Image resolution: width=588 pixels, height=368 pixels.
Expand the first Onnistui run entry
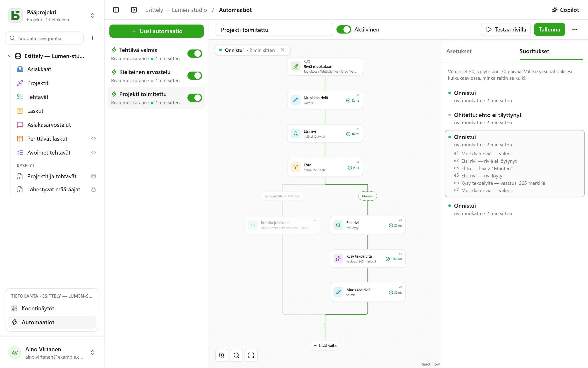514,96
